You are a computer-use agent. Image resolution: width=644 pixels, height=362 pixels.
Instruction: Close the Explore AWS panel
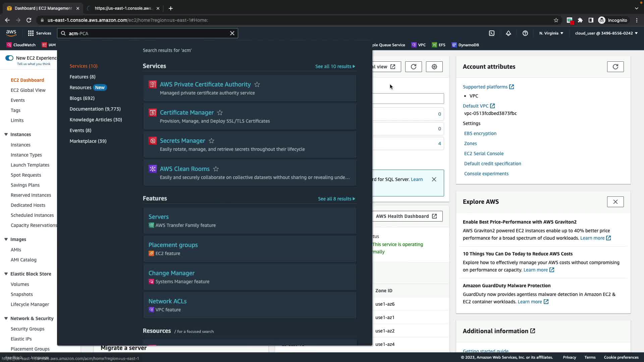(x=615, y=202)
